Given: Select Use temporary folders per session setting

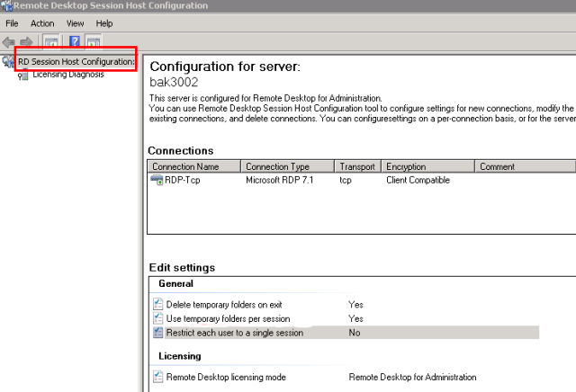Looking at the screenshot, I should click(227, 319).
